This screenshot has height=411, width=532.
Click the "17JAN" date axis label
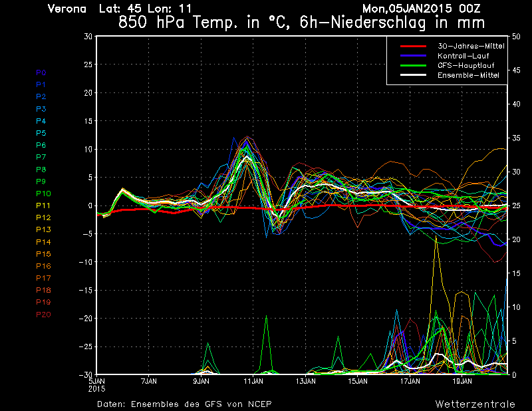(x=410, y=381)
